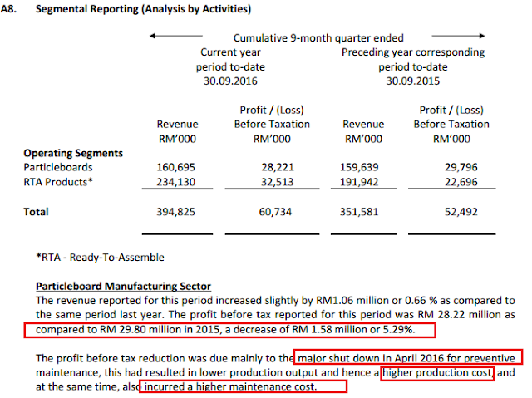Select the 351,581 preceding year total revenue
Screen dimensions: 532x398
click(x=359, y=212)
